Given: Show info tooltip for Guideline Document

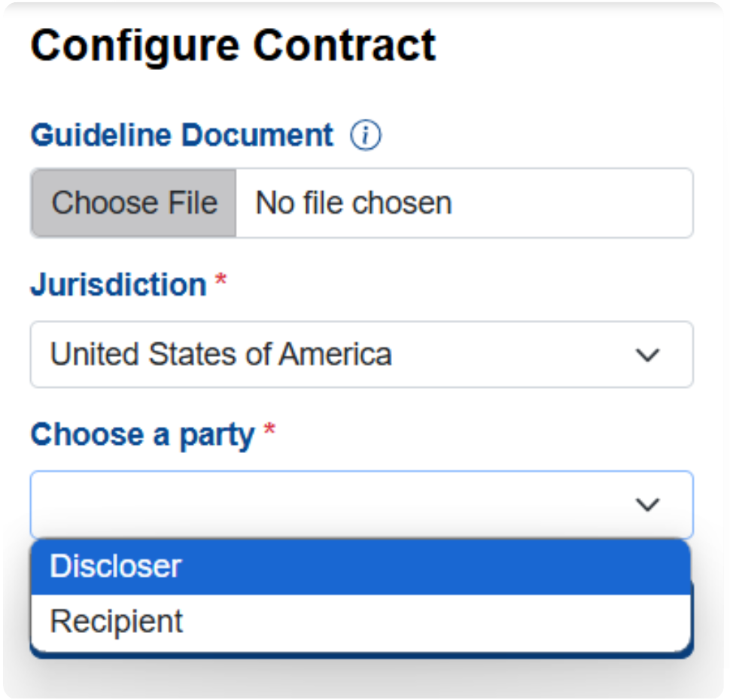Looking at the screenshot, I should tap(366, 135).
